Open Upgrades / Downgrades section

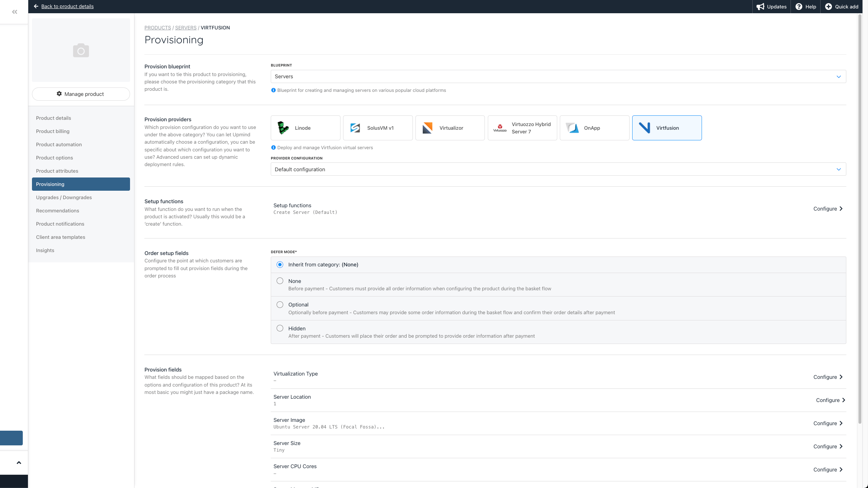81,197
